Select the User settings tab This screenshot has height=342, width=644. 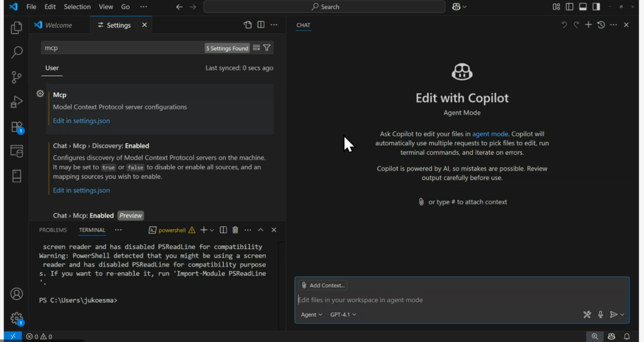pos(52,68)
